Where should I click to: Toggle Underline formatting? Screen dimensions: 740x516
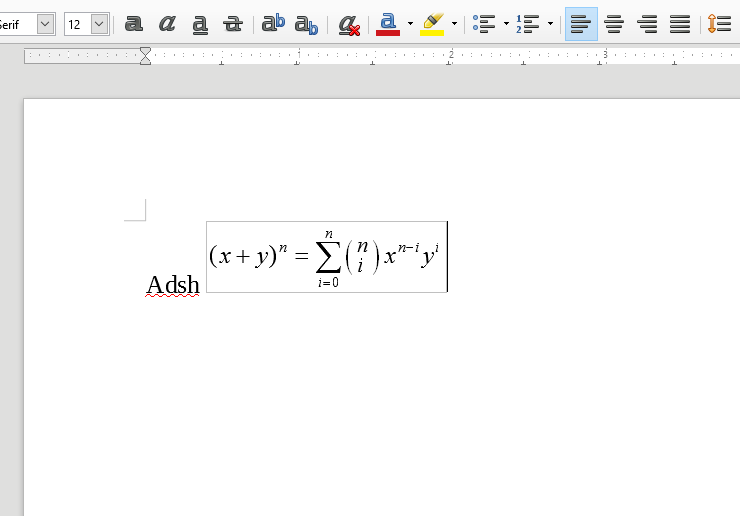point(200,24)
